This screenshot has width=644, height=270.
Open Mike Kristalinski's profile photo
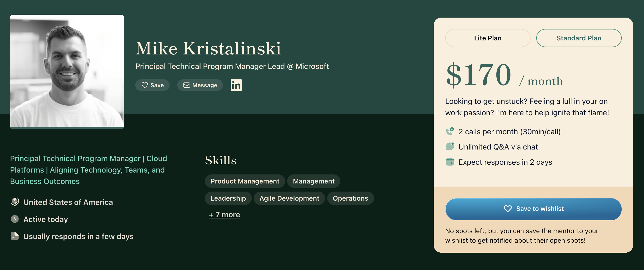67,71
